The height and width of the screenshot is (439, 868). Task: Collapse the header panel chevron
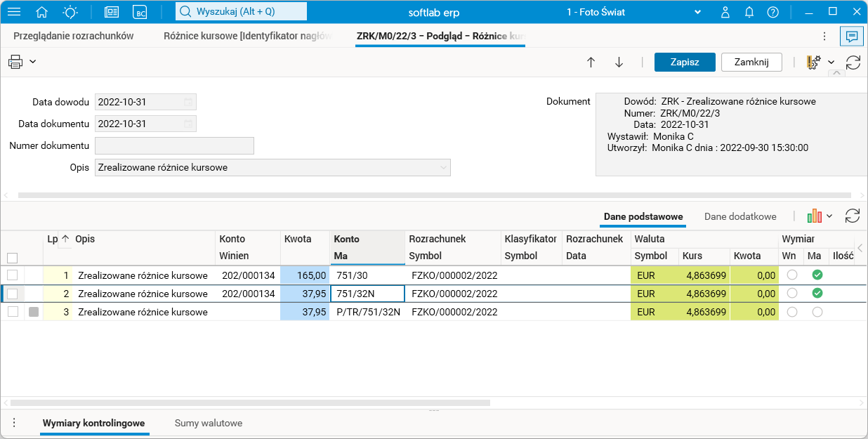click(836, 73)
